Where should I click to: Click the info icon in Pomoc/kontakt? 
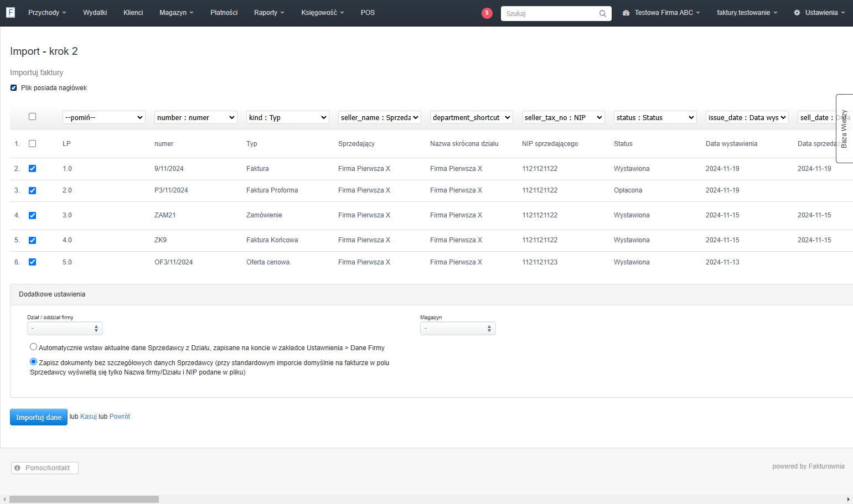click(x=18, y=468)
